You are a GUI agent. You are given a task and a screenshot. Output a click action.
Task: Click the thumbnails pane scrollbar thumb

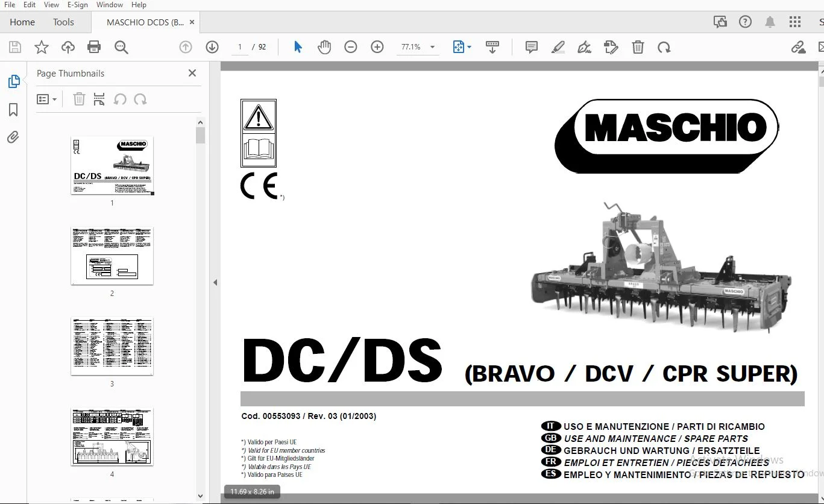(x=201, y=135)
